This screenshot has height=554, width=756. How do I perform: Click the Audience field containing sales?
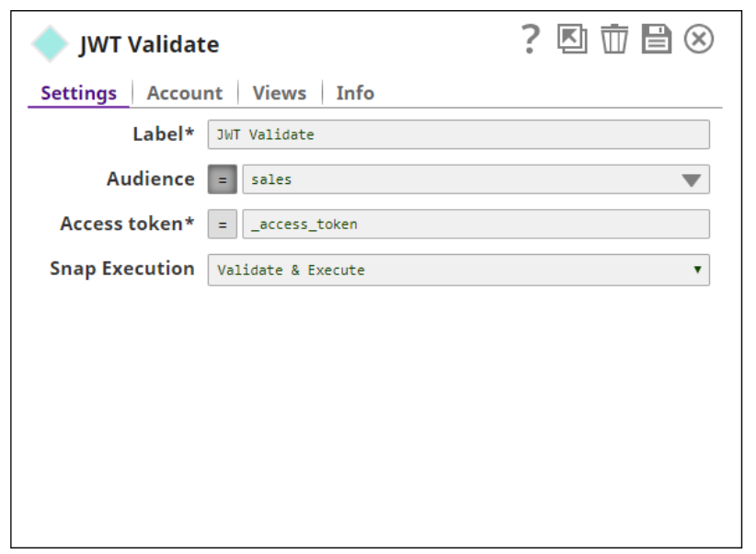pyautogui.click(x=460, y=179)
